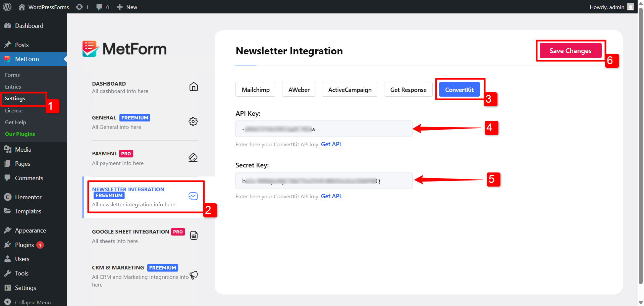Viewport: 644px width, 306px height.
Task: Open the GENERAL settings section
Action: tap(145, 122)
